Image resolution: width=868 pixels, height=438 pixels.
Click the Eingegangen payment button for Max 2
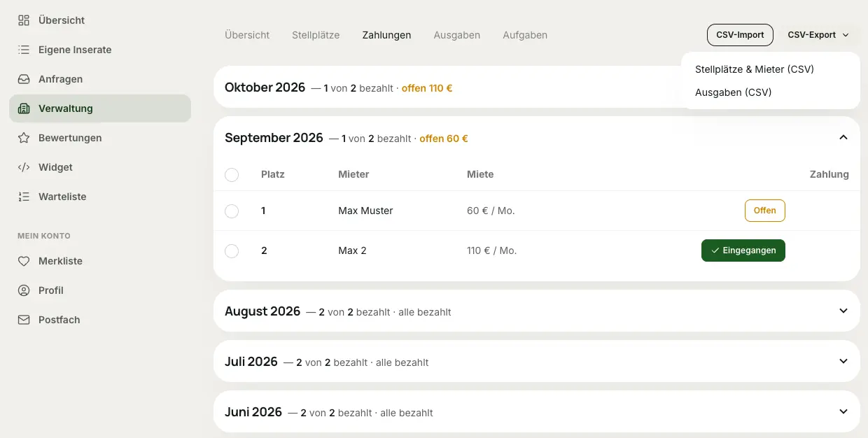(x=743, y=250)
